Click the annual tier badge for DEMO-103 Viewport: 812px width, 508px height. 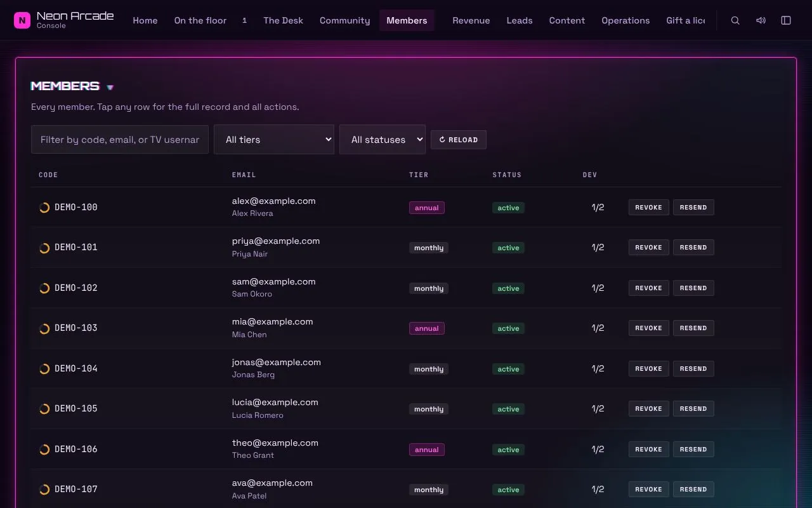[427, 328]
